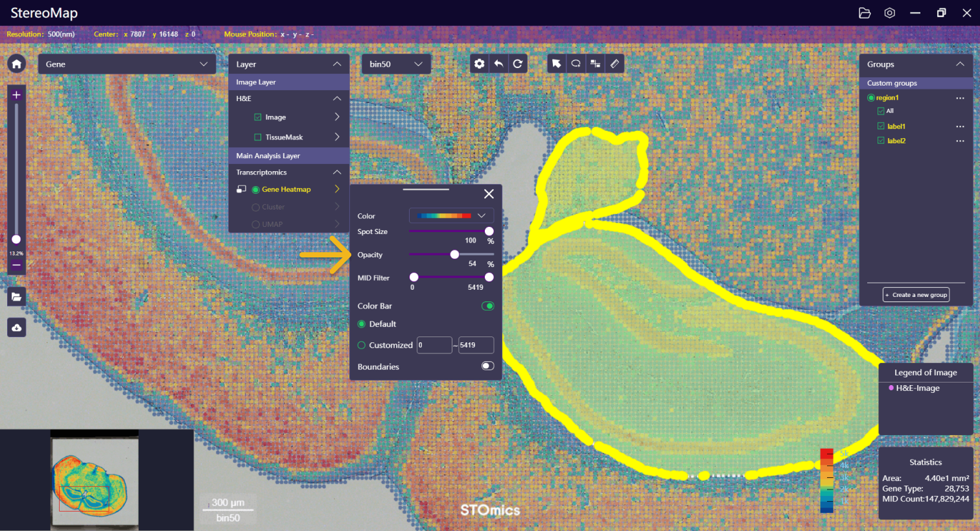Check the TissueMask checkbox
Viewport: 980px width, 531px height.
258,137
